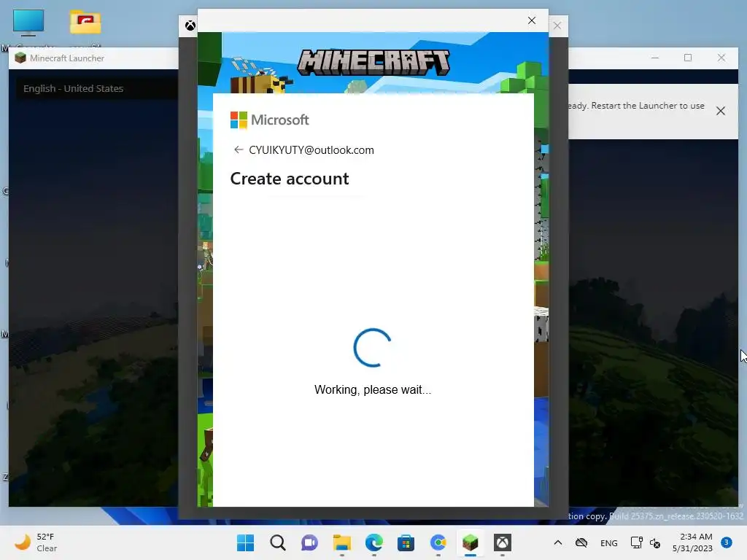
Task: Open Microsoft Store from the taskbar
Action: pos(406,542)
